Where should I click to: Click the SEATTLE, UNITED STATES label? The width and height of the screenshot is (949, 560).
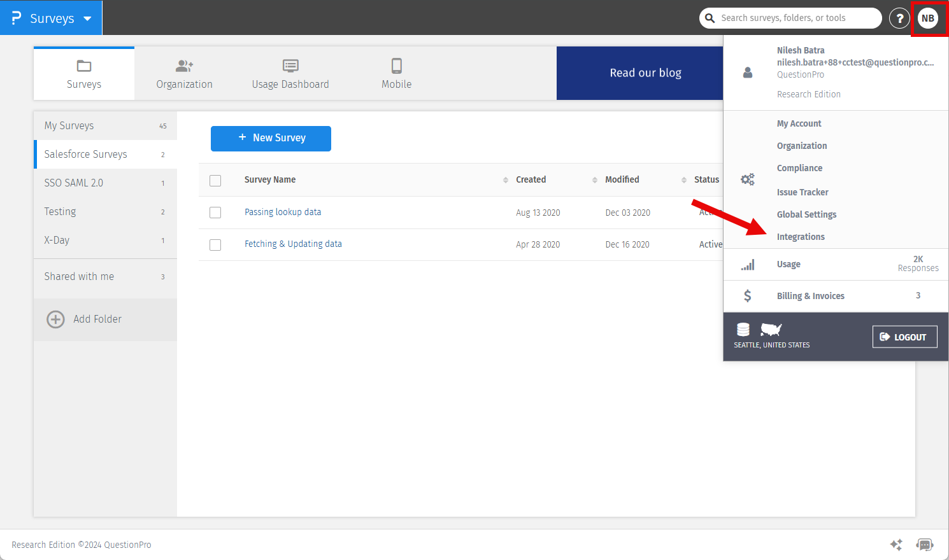(x=772, y=345)
